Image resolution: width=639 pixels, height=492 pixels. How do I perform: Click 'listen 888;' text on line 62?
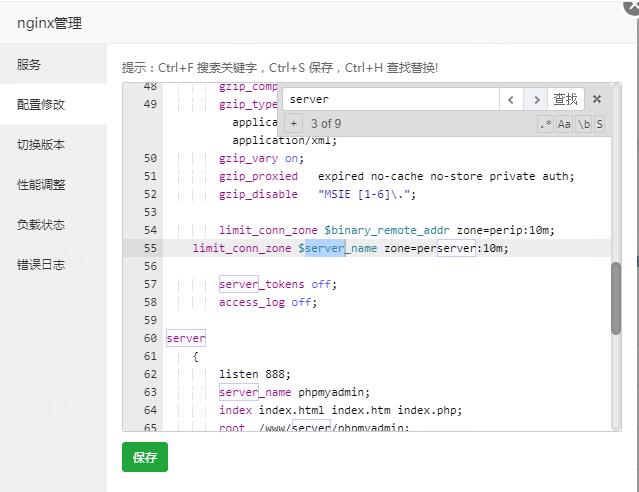(255, 374)
